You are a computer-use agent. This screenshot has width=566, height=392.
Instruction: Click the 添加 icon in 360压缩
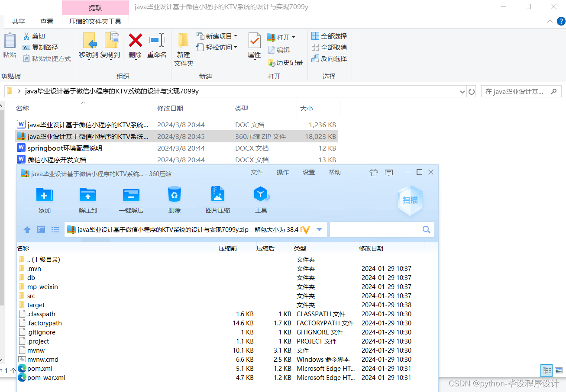(x=45, y=195)
